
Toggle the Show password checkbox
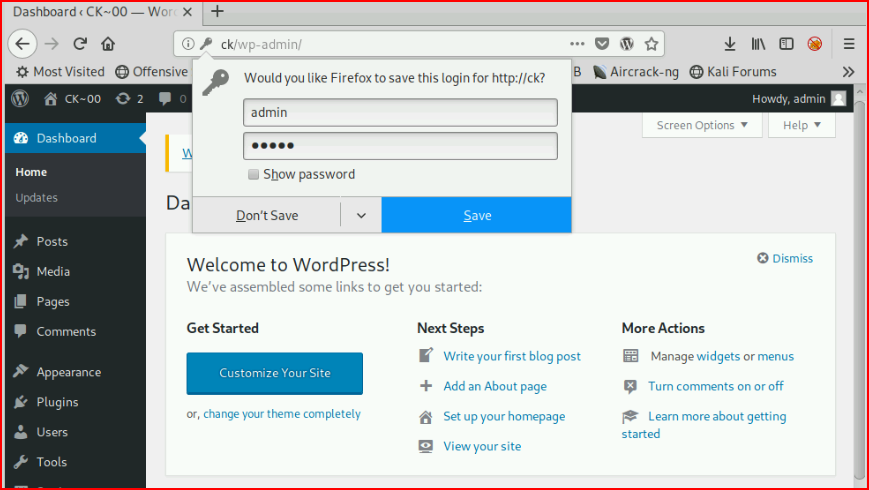click(253, 175)
